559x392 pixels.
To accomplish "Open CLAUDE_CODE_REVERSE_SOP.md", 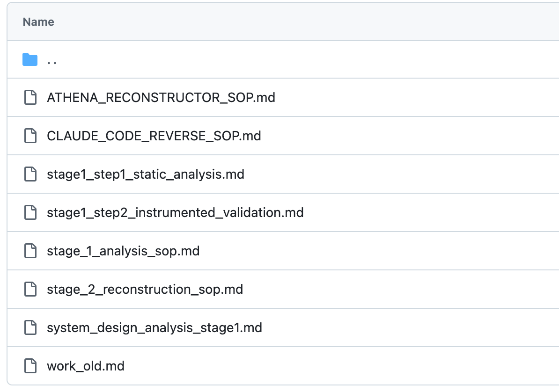I will point(154,136).
